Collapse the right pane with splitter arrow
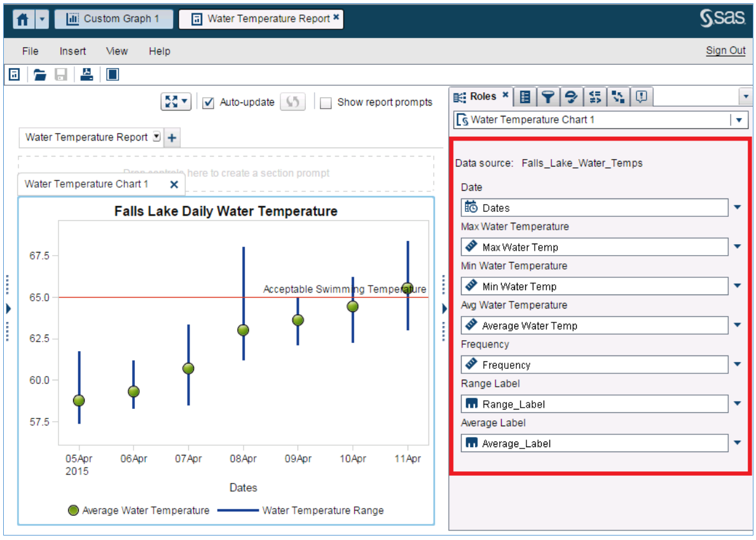This screenshot has width=756, height=540. click(444, 308)
